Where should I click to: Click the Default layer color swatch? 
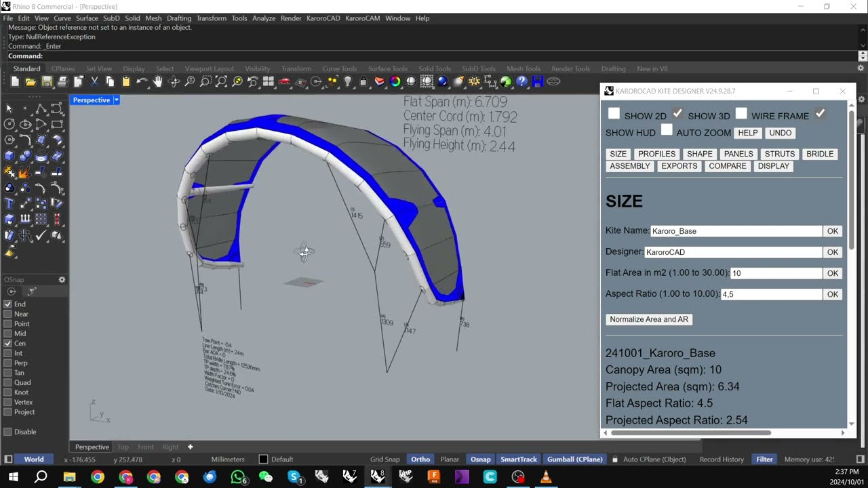pos(263,460)
